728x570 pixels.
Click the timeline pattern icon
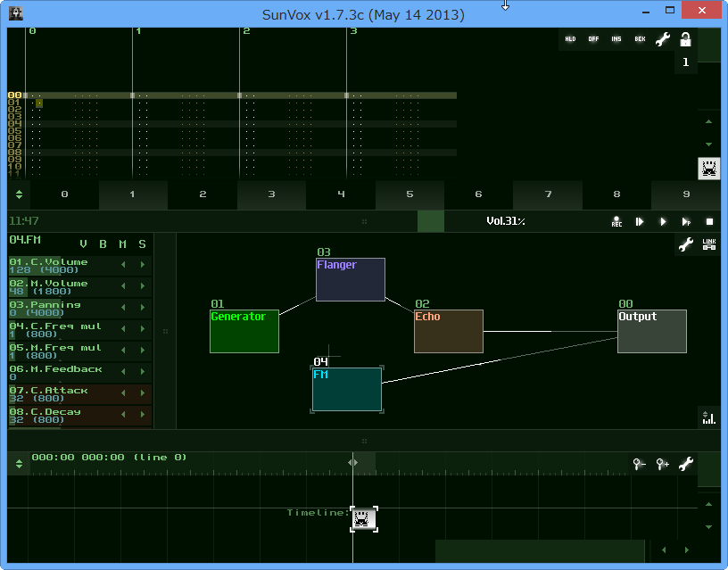click(363, 519)
